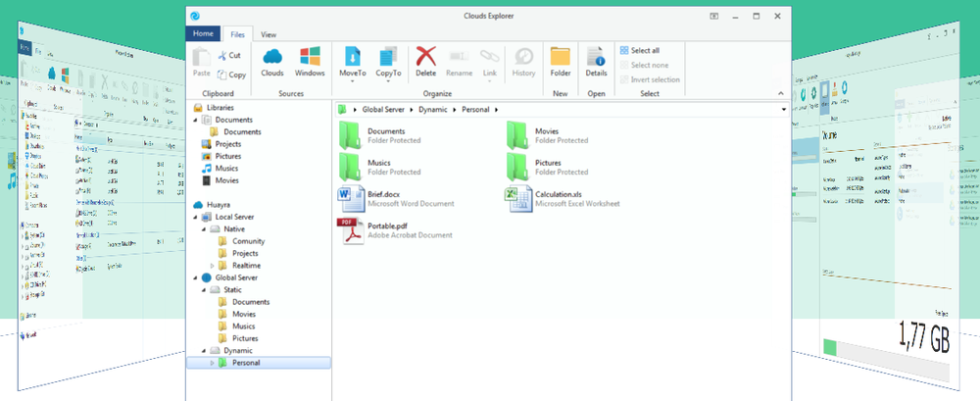Delete item with red X icon
Image resolution: width=980 pixels, height=401 pixels.
(425, 56)
